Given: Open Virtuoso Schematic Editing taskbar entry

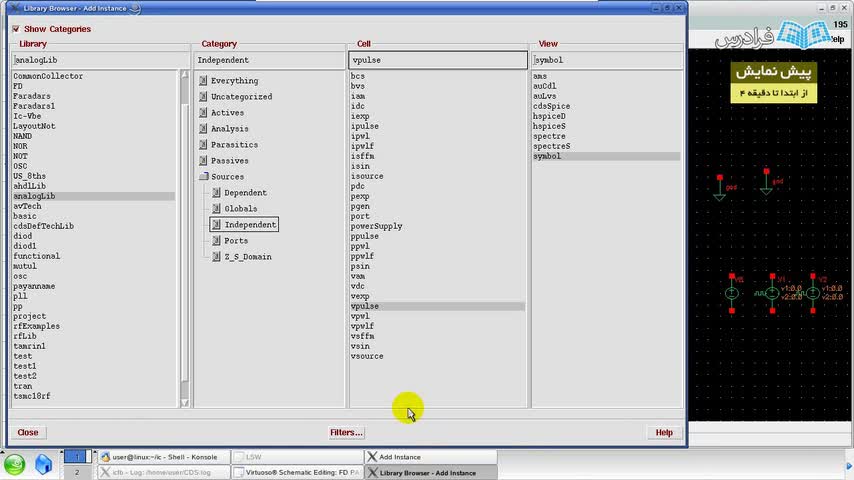Looking at the screenshot, I should click(x=297, y=472).
